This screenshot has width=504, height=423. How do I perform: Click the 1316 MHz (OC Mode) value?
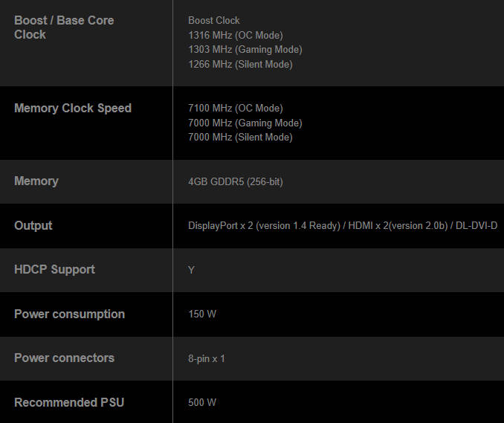[236, 35]
